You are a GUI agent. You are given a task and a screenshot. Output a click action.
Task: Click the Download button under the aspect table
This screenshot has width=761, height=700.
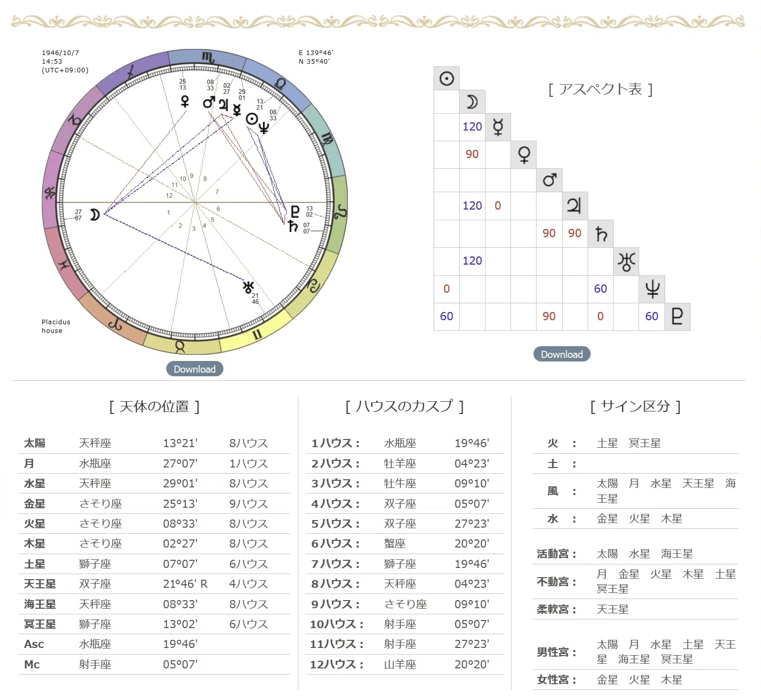pos(562,354)
